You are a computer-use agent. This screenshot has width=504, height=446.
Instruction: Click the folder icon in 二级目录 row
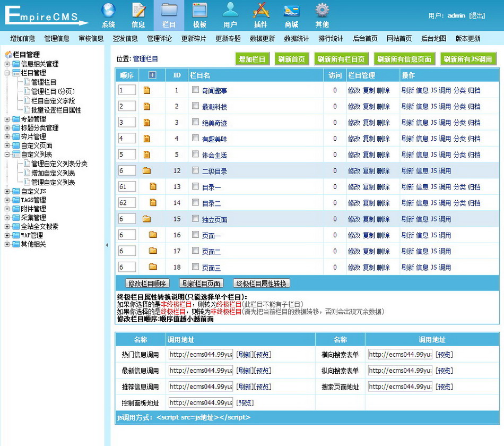click(146, 170)
